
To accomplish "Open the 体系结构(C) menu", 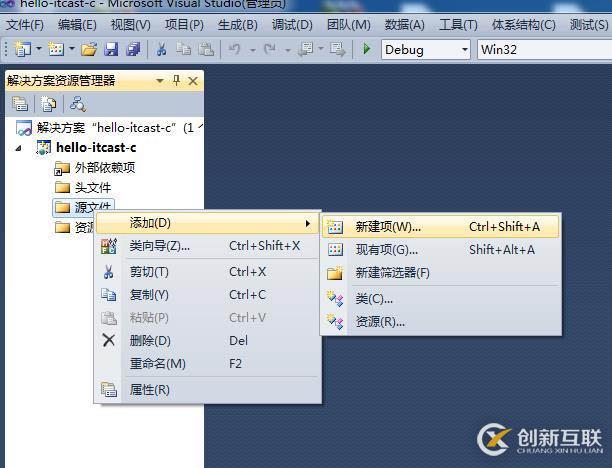I will 524,25.
